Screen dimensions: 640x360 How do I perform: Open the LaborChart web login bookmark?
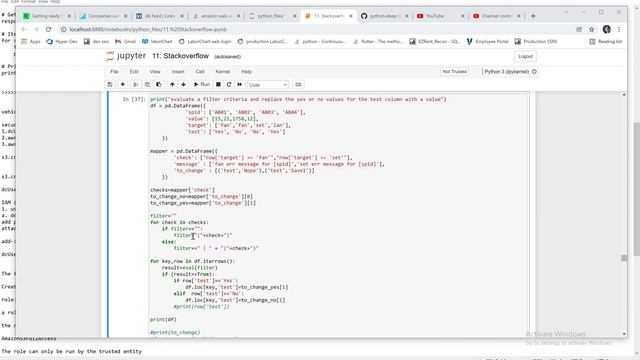tap(205, 41)
